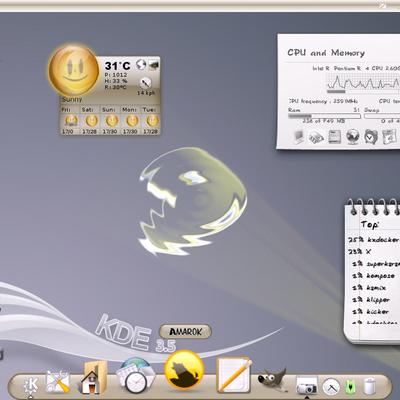The height and width of the screenshot is (400, 400).
Task: Select Tuesday forecast icon in weather widget
Action: [x=152, y=121]
